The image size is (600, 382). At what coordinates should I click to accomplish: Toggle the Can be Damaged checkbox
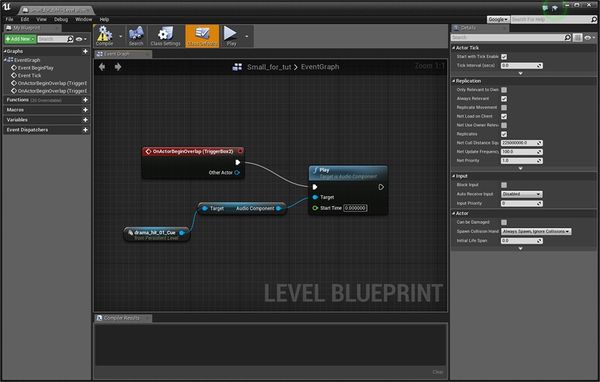pos(504,222)
